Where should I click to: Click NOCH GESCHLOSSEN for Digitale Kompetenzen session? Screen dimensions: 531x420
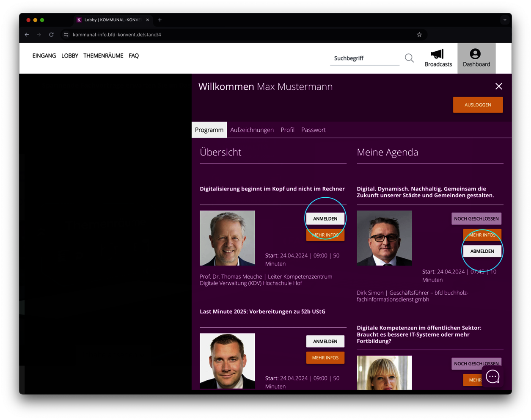tap(476, 364)
